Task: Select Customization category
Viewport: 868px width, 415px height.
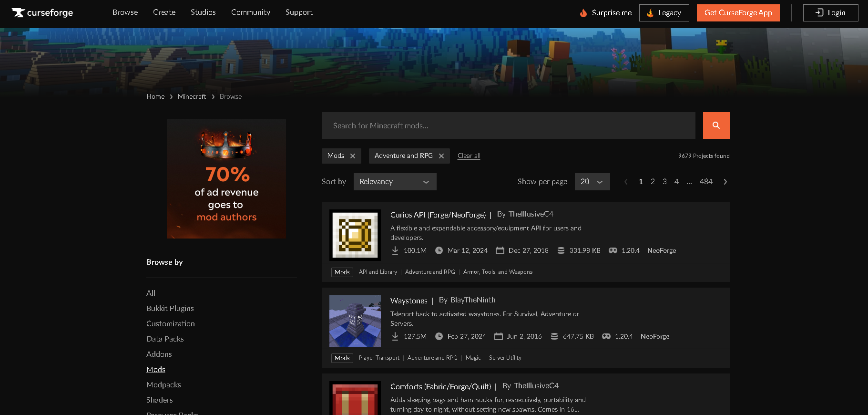Action: (x=171, y=324)
